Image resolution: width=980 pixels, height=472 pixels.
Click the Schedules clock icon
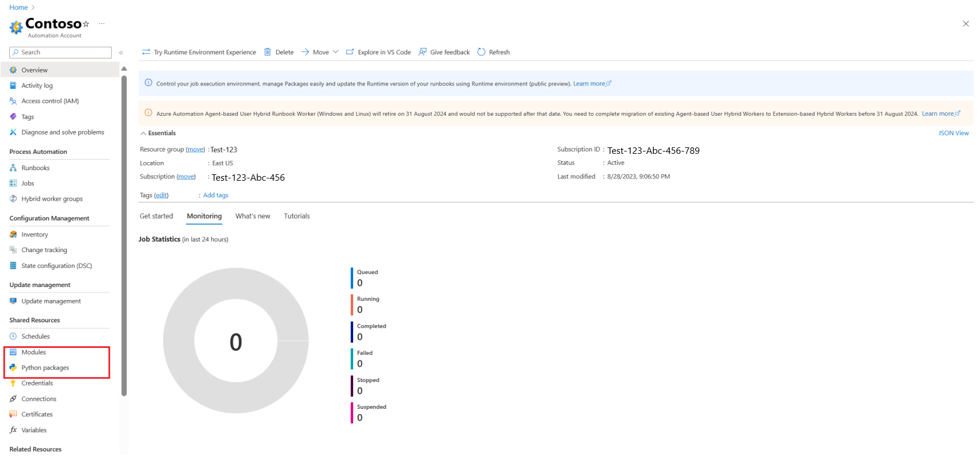pos(13,336)
